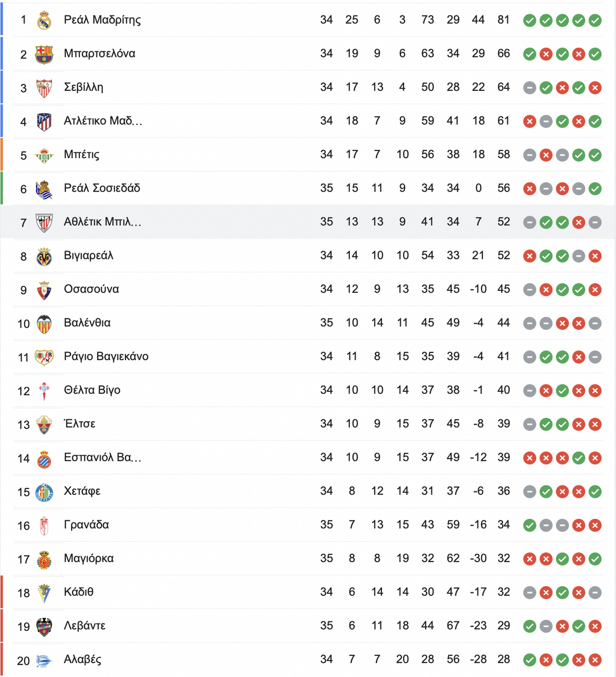Image resolution: width=616 pixels, height=677 pixels.
Task: Click the Atlético Madrid crest icon
Action: (44, 122)
